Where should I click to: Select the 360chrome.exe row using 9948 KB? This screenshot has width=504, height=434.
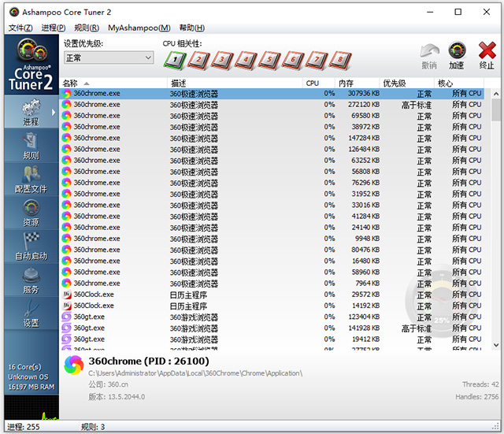click(x=272, y=239)
